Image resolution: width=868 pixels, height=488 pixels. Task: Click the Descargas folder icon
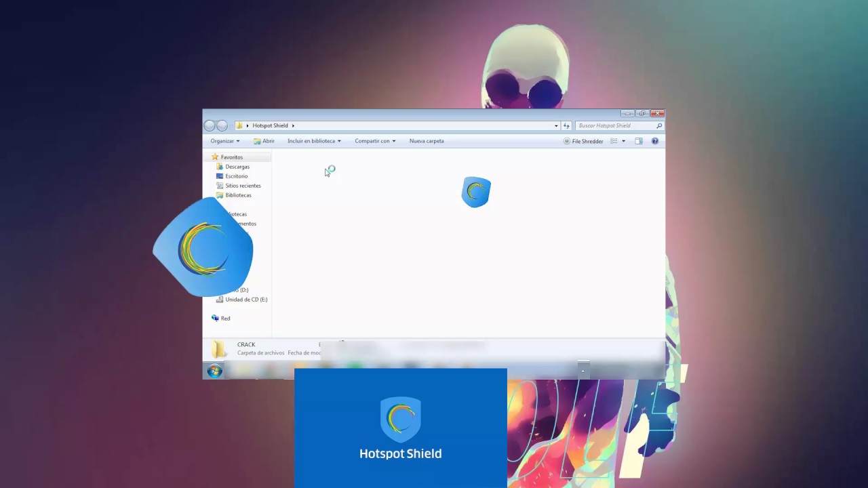pos(220,167)
